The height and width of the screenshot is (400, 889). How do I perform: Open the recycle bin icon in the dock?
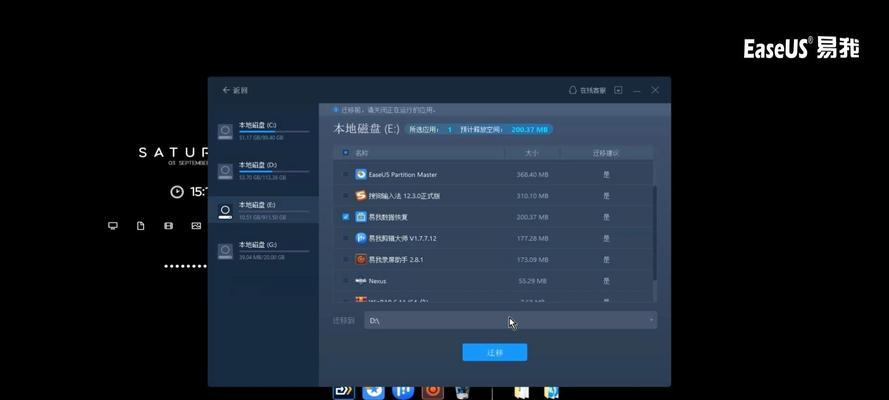[462, 392]
